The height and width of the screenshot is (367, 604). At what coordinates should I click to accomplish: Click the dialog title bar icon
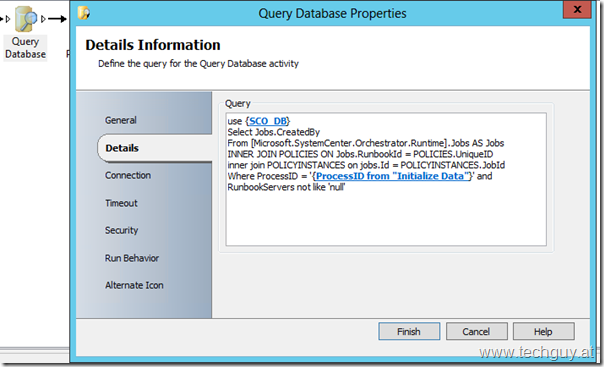point(84,13)
